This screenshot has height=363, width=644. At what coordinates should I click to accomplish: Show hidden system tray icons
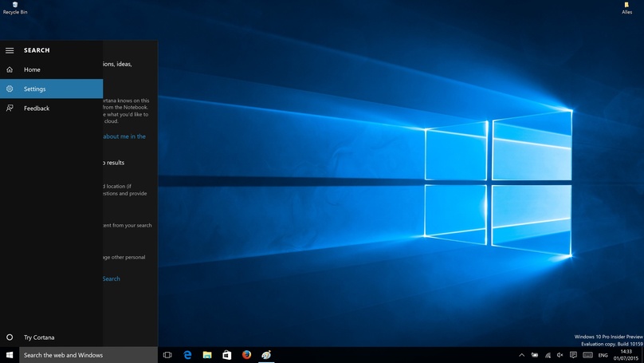pos(521,355)
